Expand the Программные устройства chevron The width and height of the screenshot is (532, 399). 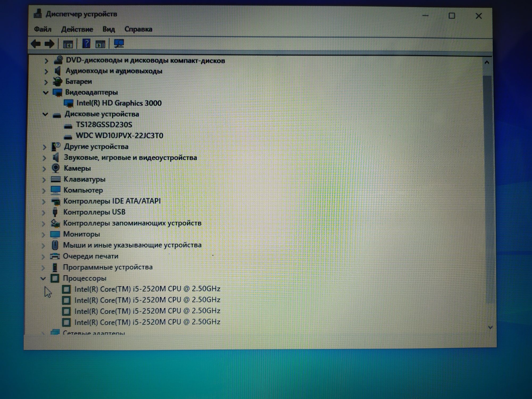click(43, 268)
